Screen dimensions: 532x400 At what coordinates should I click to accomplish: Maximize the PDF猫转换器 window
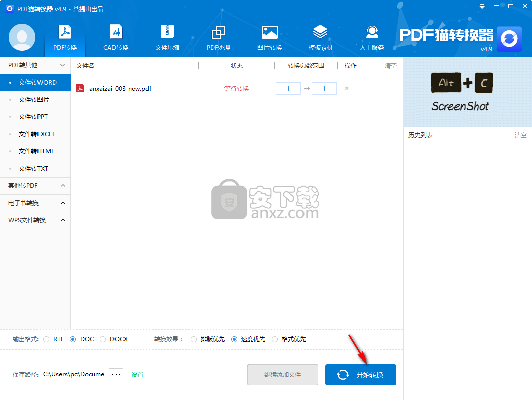511,6
